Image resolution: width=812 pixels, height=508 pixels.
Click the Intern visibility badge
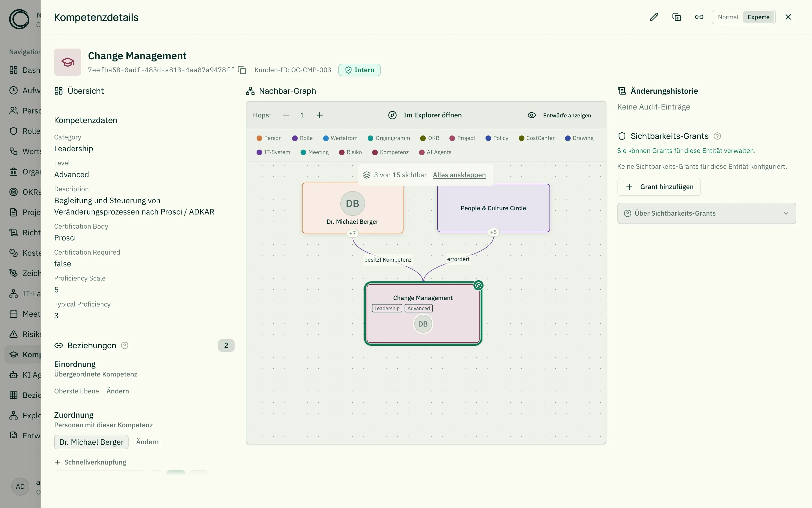pos(359,70)
